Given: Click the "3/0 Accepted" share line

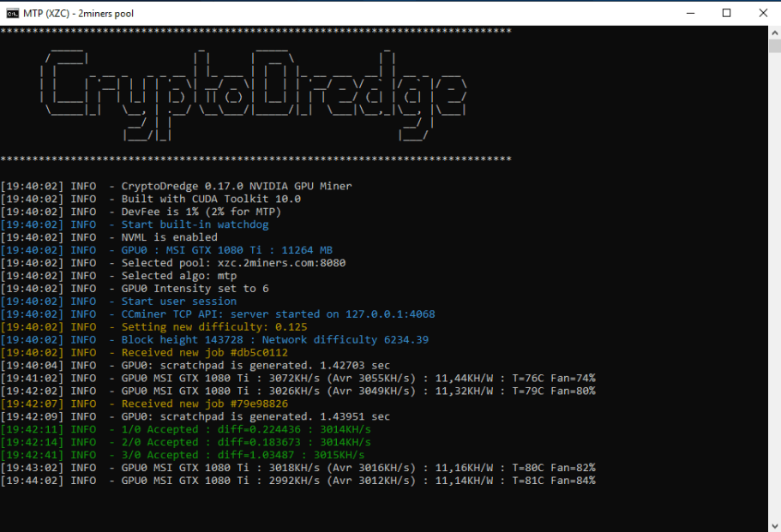Looking at the screenshot, I should (x=243, y=455).
